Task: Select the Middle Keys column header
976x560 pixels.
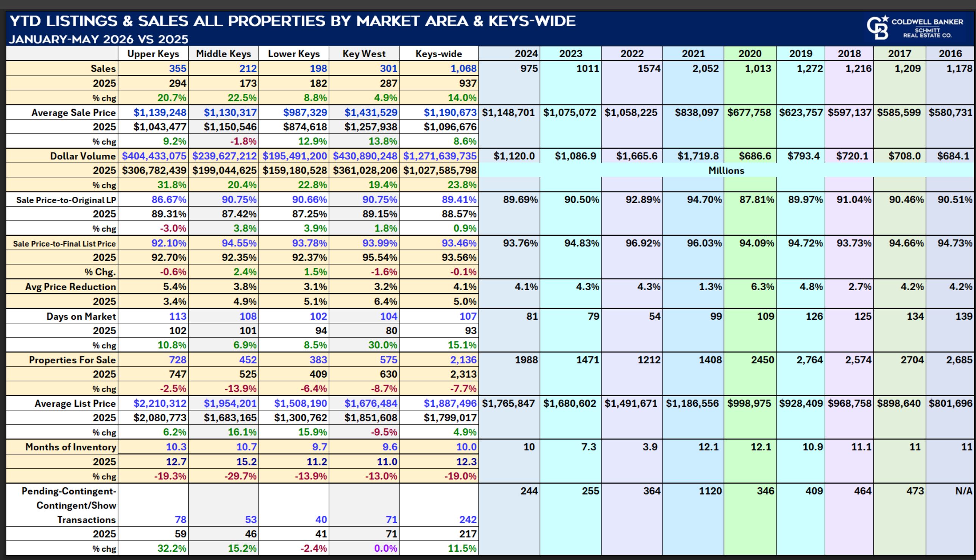Action: coord(223,54)
